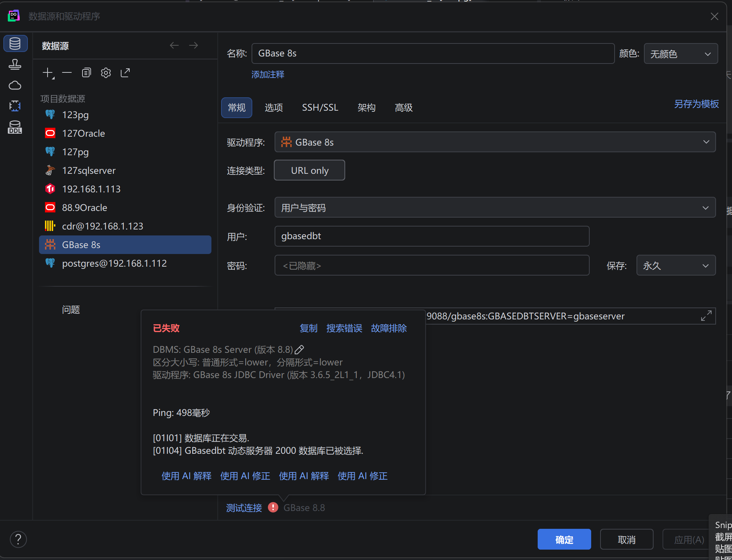Select 127pg data source
The image size is (732, 560).
click(x=125, y=152)
